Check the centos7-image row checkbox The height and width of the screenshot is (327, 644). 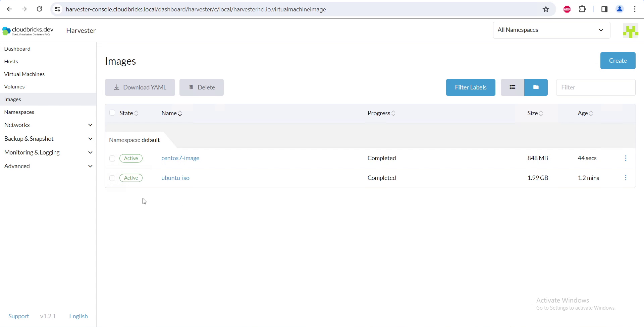[x=112, y=158]
